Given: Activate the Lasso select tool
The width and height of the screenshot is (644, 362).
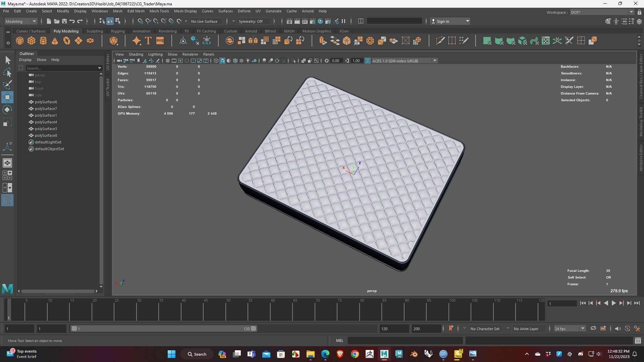Looking at the screenshot, I should pyautogui.click(x=7, y=72).
